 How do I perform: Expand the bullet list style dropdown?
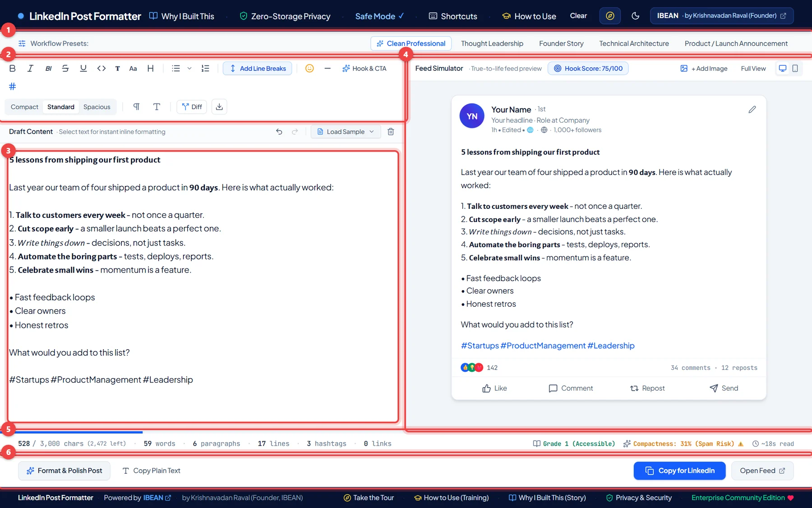pos(189,69)
